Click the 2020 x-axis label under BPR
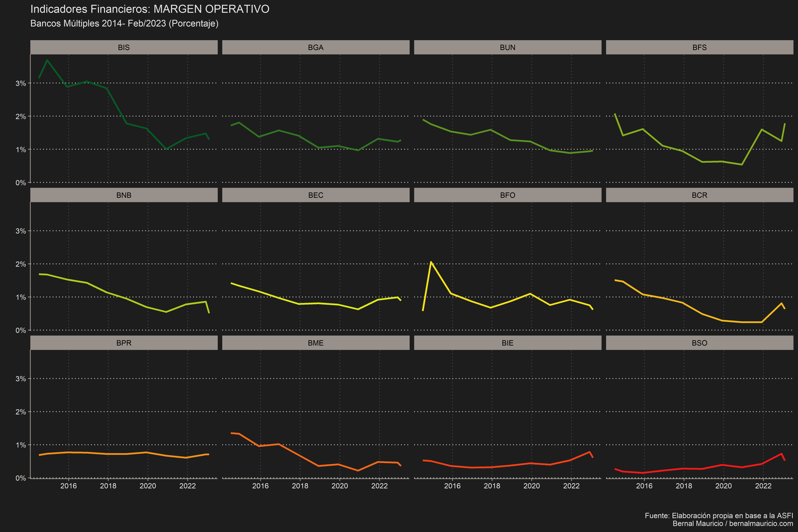 tap(148, 486)
